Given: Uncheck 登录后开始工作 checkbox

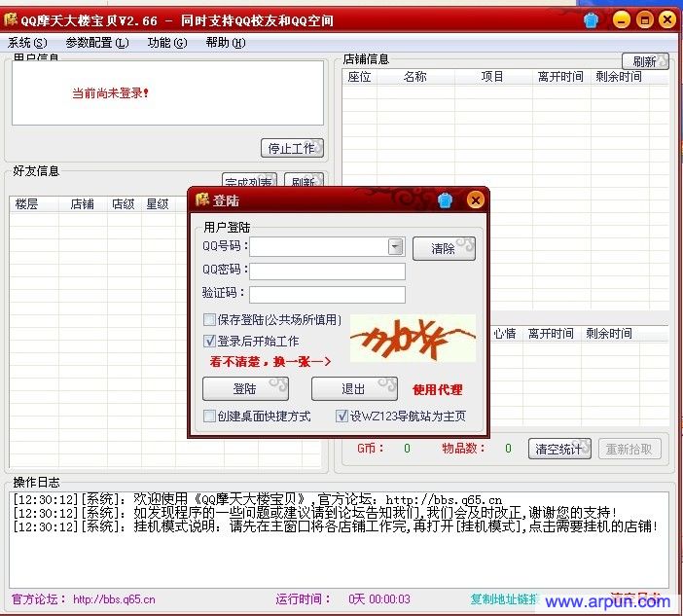Looking at the screenshot, I should [209, 341].
